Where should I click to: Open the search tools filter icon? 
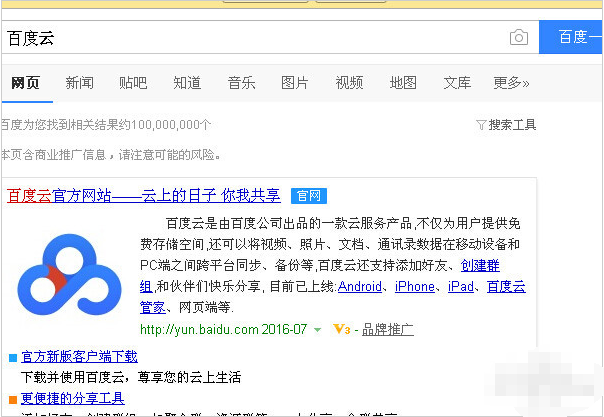coord(481,125)
